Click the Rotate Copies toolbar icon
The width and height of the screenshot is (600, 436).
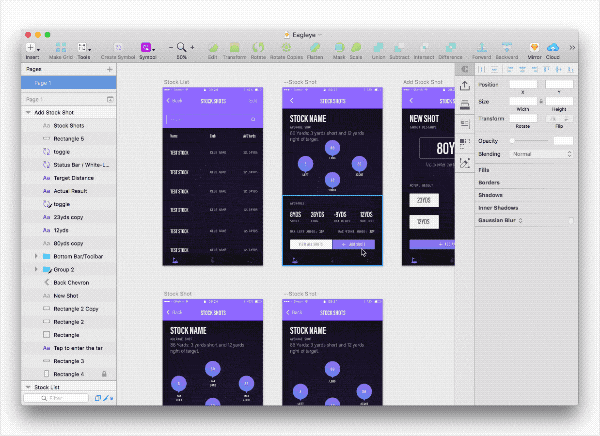click(286, 47)
